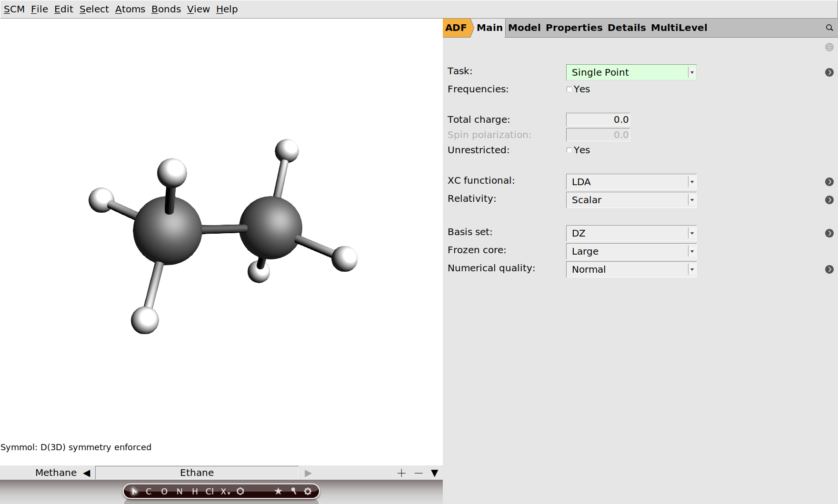The image size is (838, 504).
Task: Pick Hydrogen as the active element
Action: click(194, 492)
